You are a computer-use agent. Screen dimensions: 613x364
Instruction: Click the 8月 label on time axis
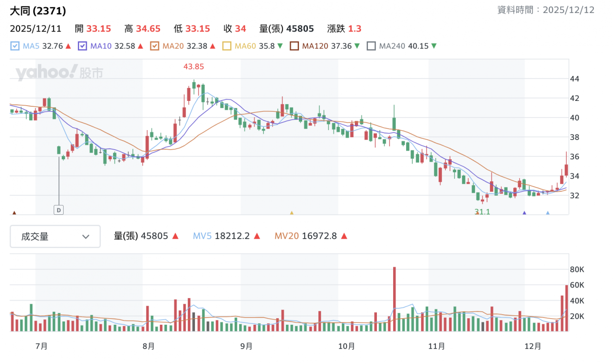(x=149, y=346)
